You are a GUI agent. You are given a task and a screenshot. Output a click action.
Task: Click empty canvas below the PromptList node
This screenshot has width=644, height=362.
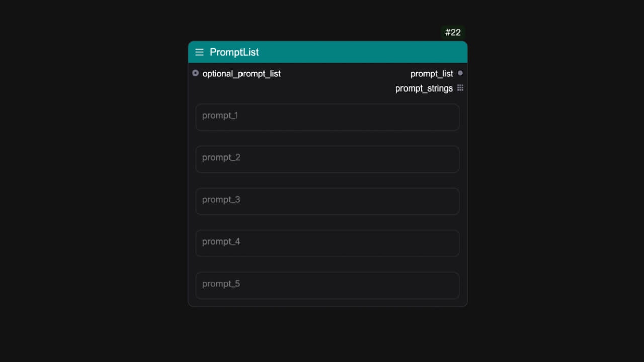pyautogui.click(x=328, y=334)
